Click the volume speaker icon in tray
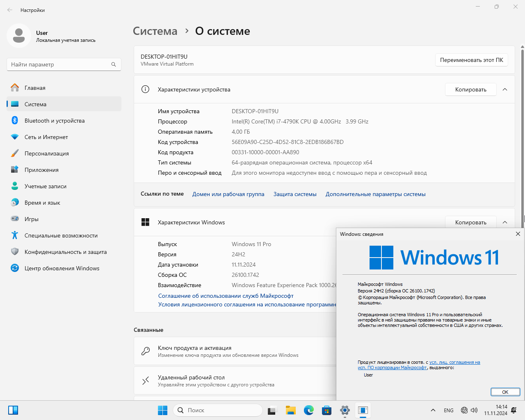525x420 pixels. pos(475,410)
